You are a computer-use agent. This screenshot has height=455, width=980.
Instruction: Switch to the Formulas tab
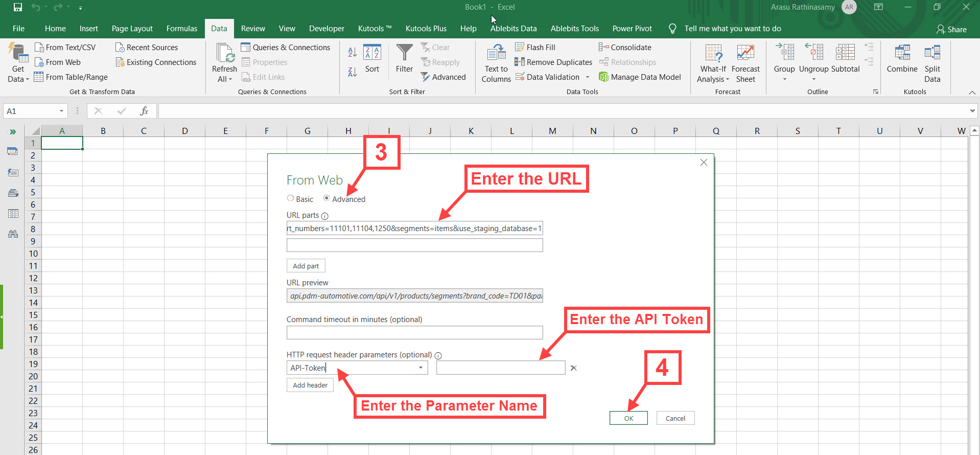click(x=182, y=29)
